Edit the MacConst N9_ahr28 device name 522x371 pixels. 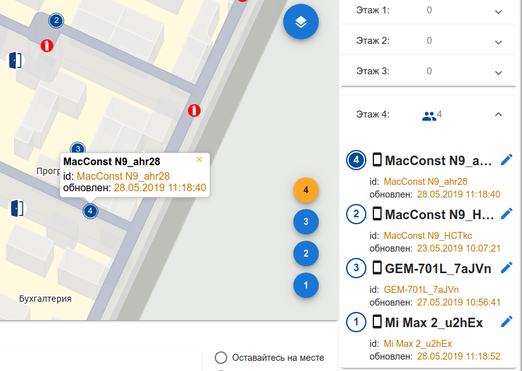pos(506,160)
